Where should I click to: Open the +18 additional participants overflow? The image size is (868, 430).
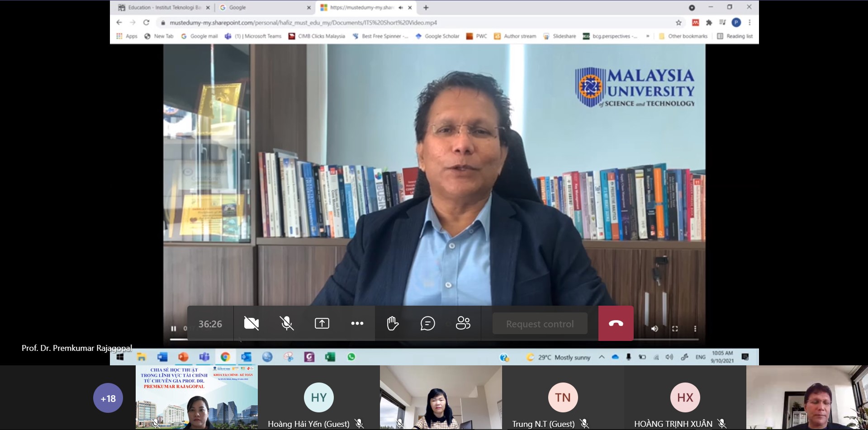tap(108, 398)
